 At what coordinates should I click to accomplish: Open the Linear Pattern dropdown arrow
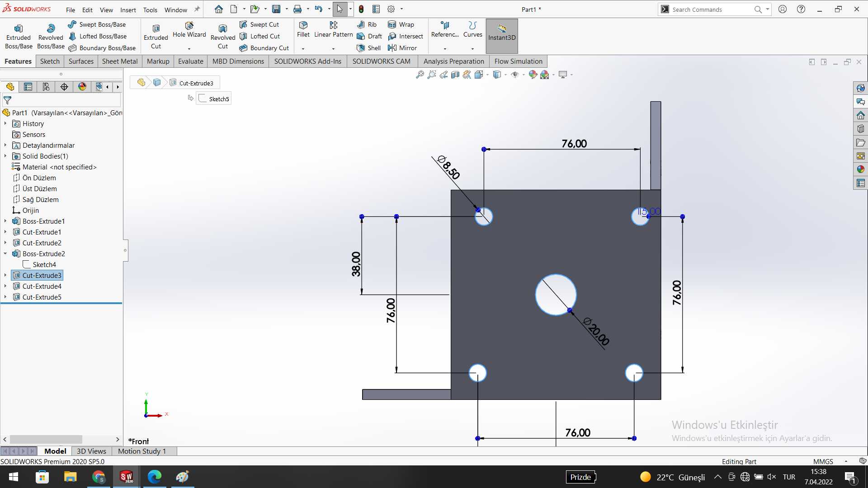[333, 48]
